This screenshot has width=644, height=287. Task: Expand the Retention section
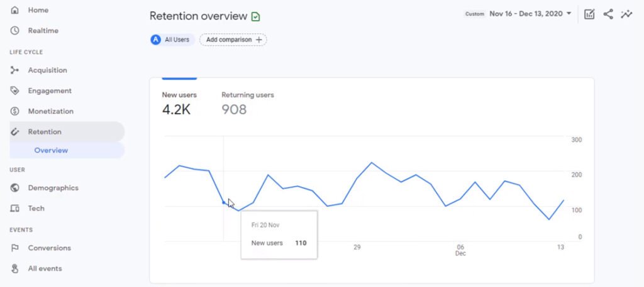(x=45, y=132)
